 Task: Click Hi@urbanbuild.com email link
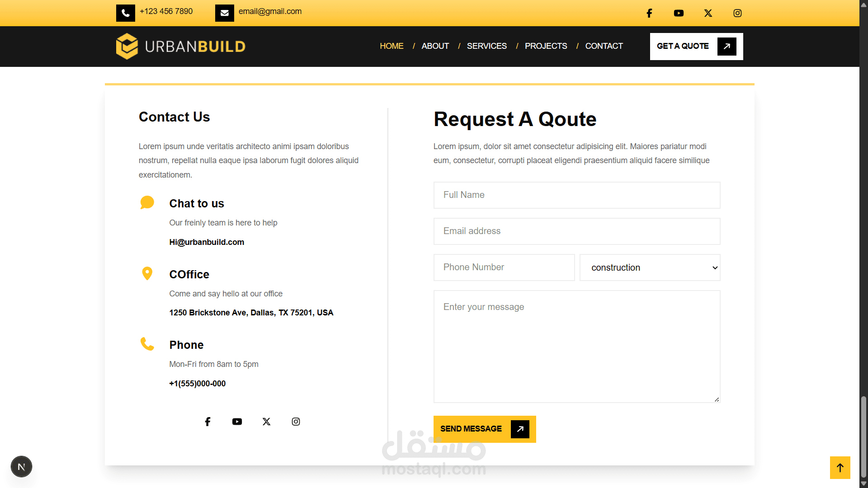[x=207, y=242]
